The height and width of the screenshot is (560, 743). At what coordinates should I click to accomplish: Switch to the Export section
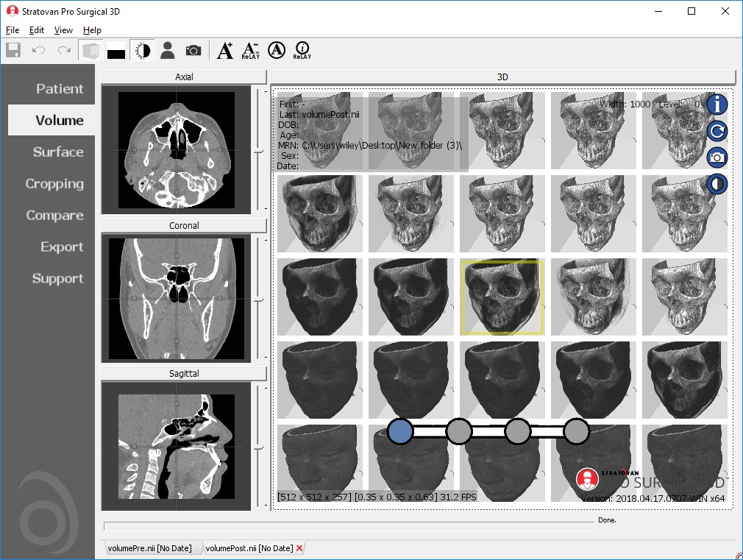click(x=62, y=247)
